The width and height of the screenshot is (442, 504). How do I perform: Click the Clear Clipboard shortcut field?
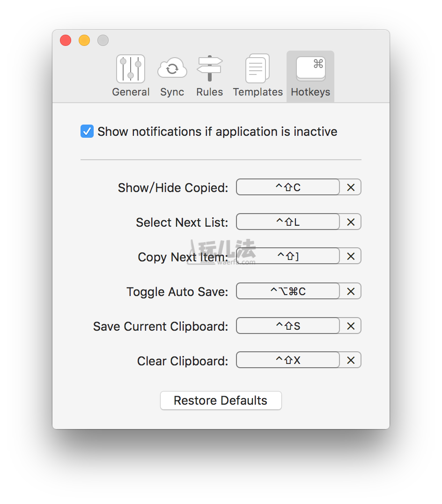pos(288,360)
